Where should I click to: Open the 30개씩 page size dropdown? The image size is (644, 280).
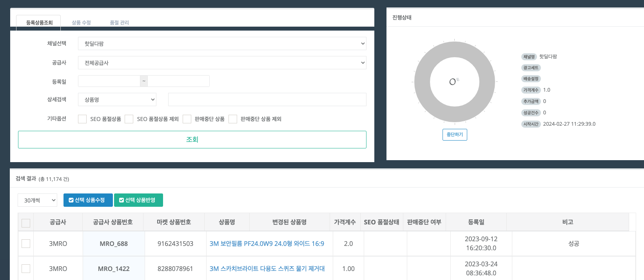tap(37, 200)
